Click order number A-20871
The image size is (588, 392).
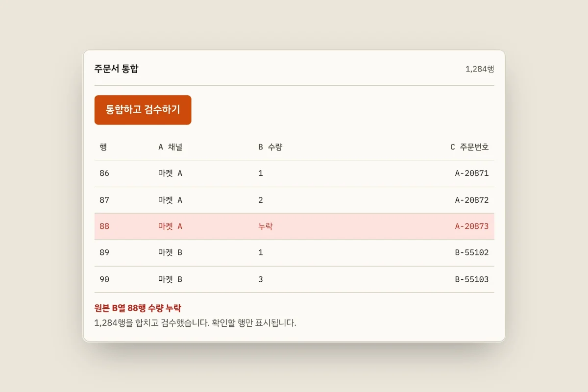coord(472,173)
